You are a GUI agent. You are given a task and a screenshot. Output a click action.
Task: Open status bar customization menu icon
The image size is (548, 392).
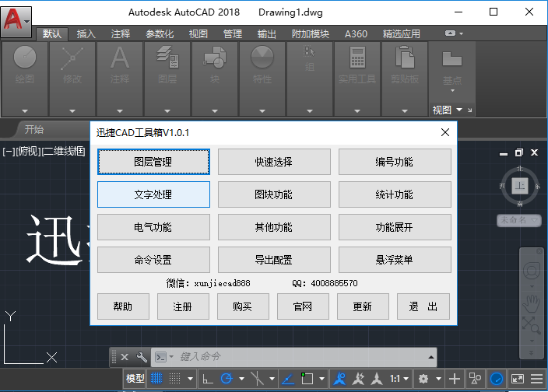coord(536,379)
